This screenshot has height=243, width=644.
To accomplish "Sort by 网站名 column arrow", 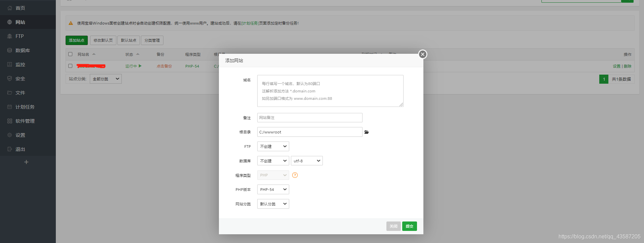I will [x=94, y=54].
